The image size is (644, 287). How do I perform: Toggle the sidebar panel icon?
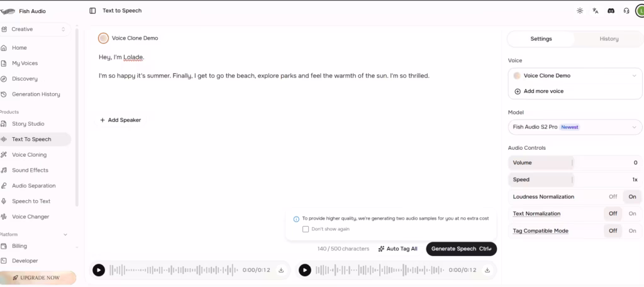[92, 11]
